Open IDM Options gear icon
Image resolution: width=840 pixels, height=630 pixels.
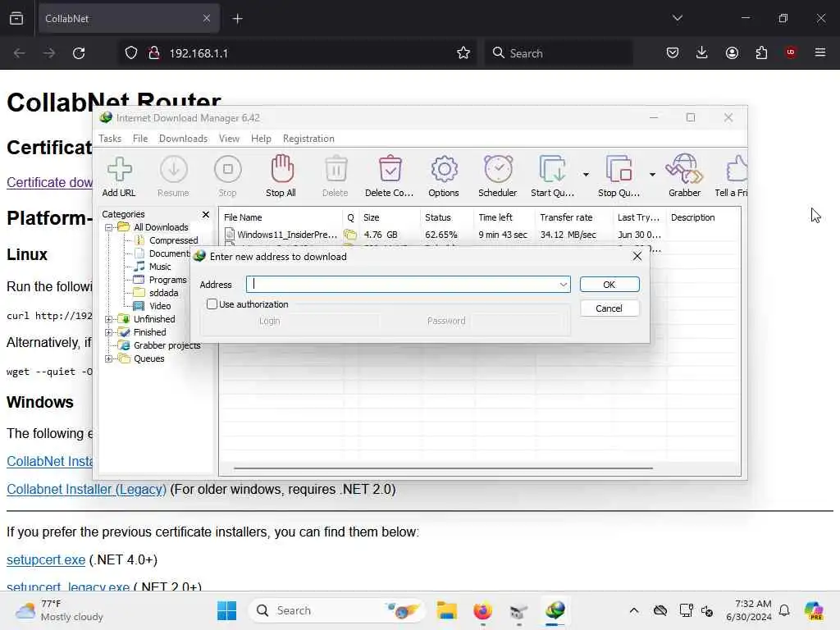point(444,169)
